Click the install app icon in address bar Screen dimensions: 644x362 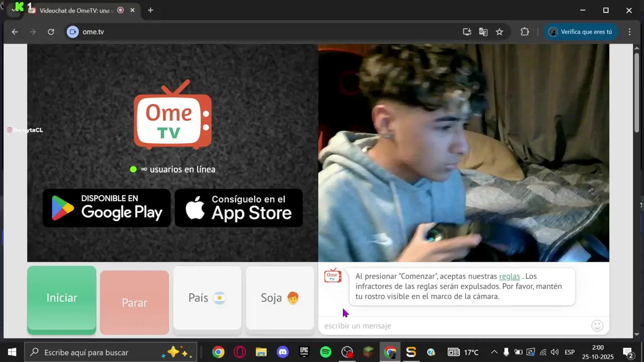click(x=467, y=32)
